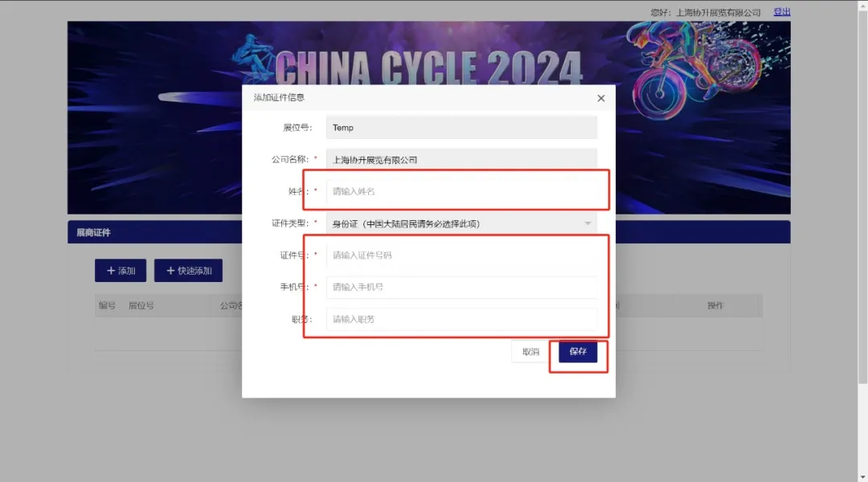Click the CHINA CYCLE 2024 banner image
This screenshot has height=482, width=868.
point(429,117)
